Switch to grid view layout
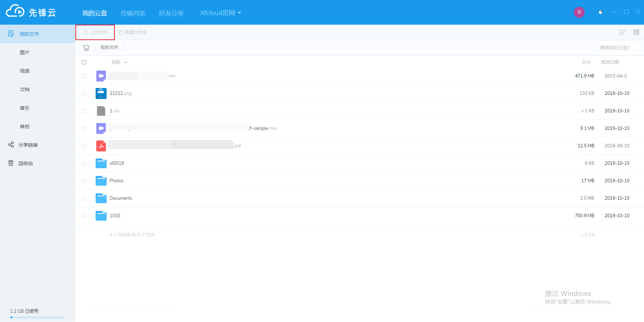Screen dimensions: 644x322 [636, 32]
